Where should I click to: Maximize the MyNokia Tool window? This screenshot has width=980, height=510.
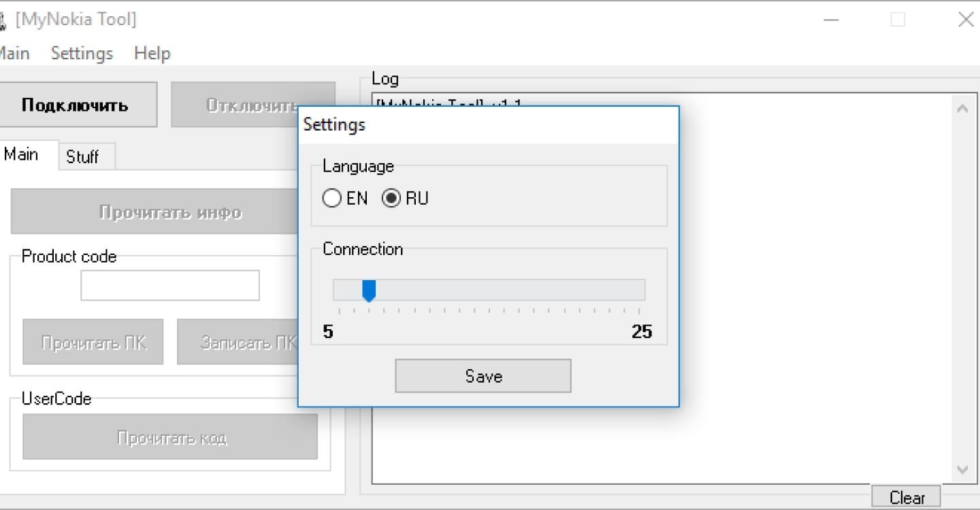coord(898,20)
